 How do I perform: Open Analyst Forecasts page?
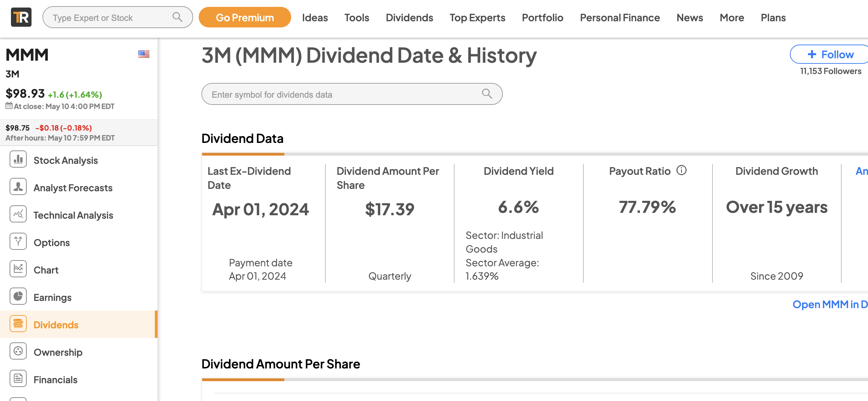[79, 187]
